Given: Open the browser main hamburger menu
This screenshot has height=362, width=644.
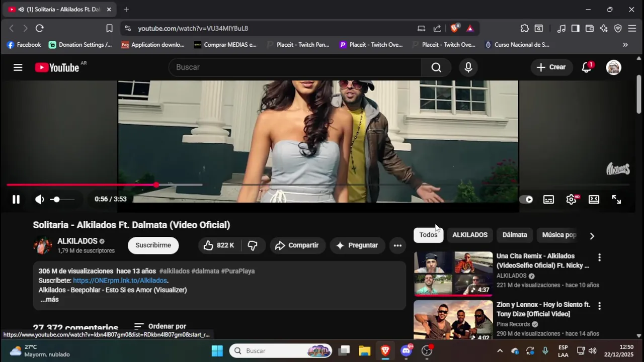Looking at the screenshot, I should 632,29.
